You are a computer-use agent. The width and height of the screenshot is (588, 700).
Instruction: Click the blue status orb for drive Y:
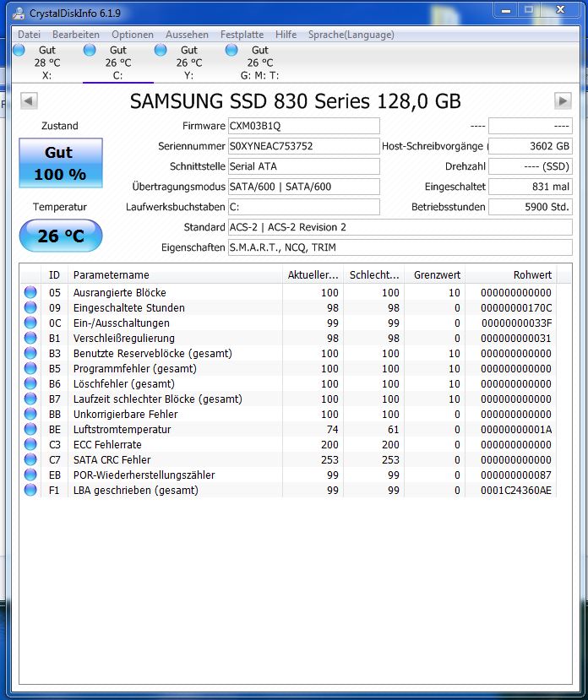click(x=161, y=50)
